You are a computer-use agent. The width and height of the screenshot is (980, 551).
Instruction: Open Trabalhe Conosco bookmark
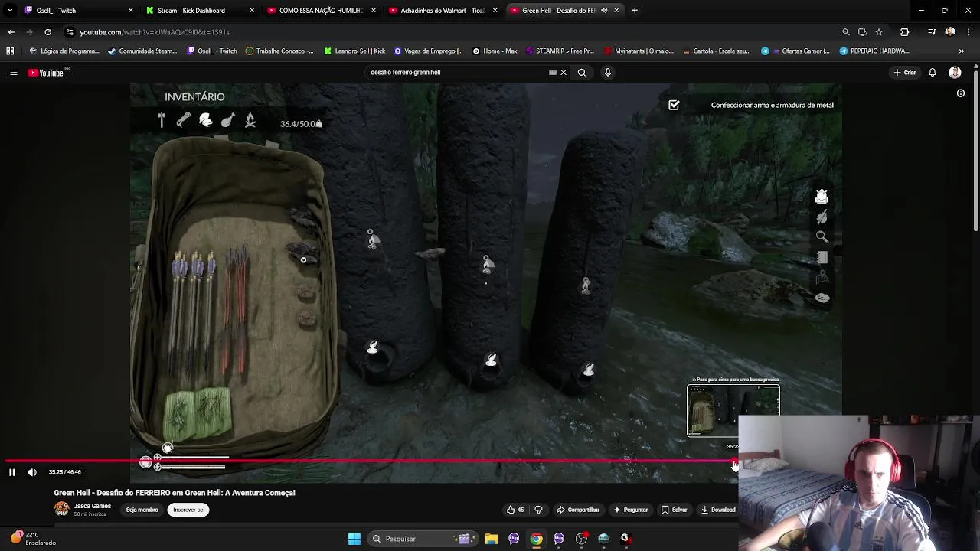279,51
